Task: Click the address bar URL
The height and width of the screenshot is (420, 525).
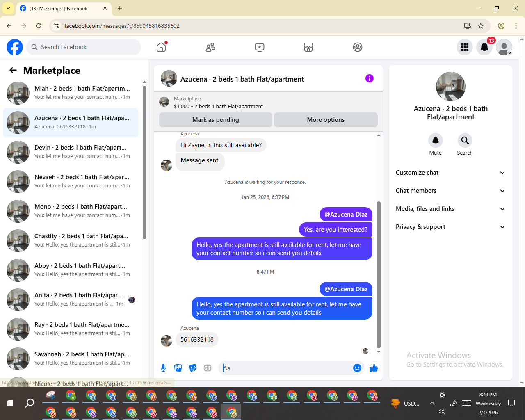Action: (x=122, y=26)
